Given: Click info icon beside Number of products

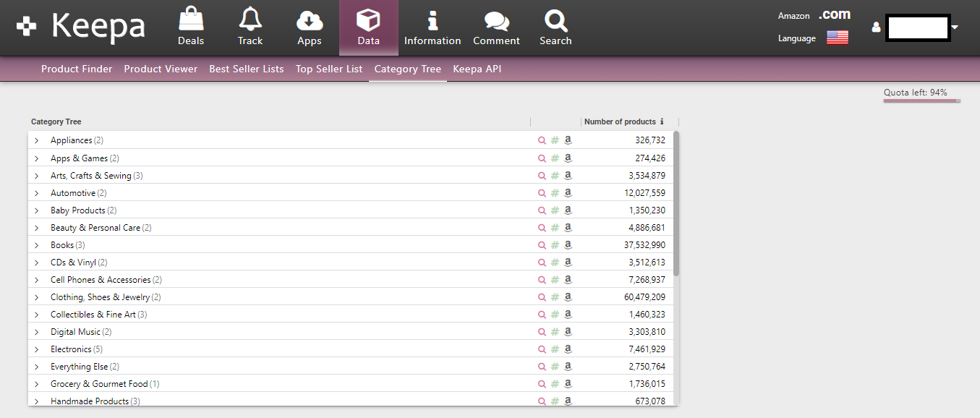Looking at the screenshot, I should click(662, 121).
